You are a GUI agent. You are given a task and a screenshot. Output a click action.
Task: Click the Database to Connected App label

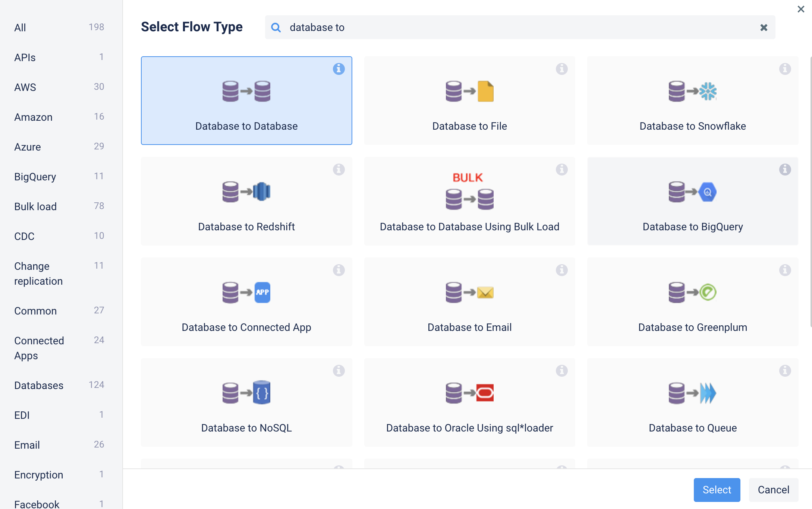coord(246,328)
